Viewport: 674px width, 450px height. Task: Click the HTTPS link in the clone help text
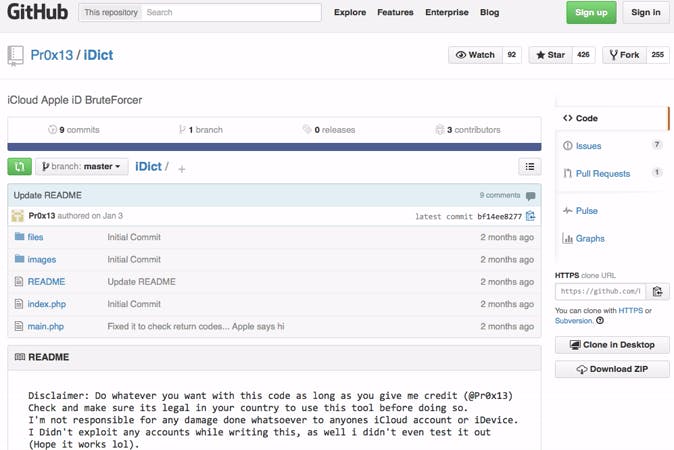pos(631,310)
